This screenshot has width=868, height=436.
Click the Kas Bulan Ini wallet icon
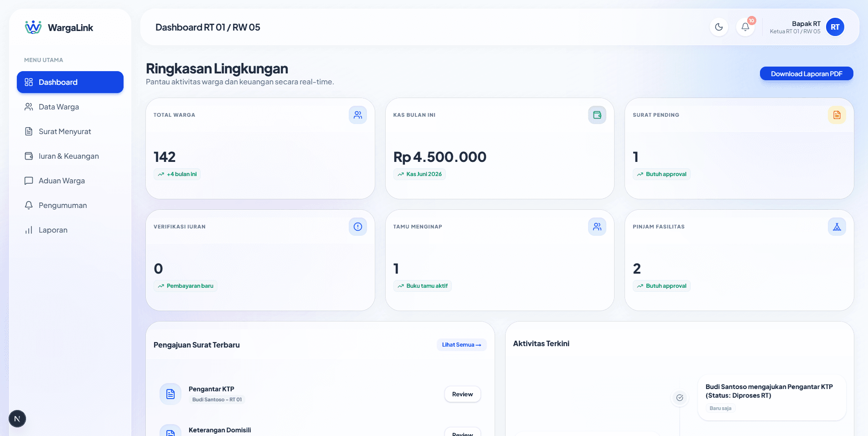click(x=597, y=115)
